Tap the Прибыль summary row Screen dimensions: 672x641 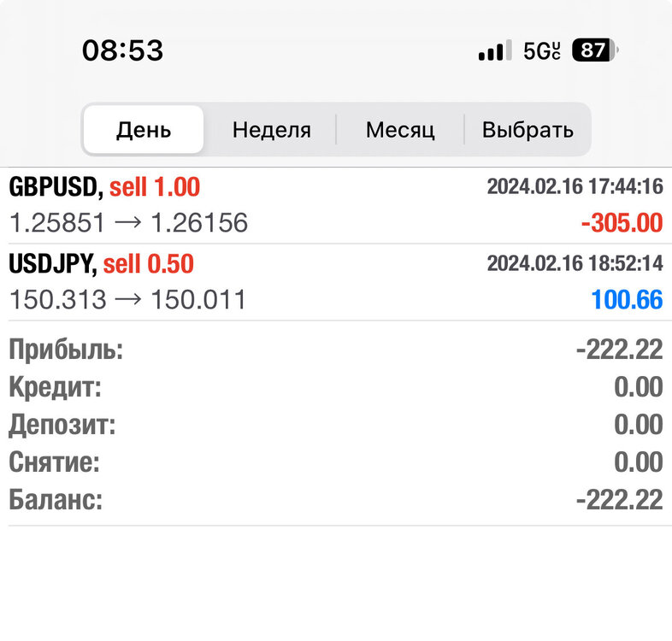pos(336,350)
